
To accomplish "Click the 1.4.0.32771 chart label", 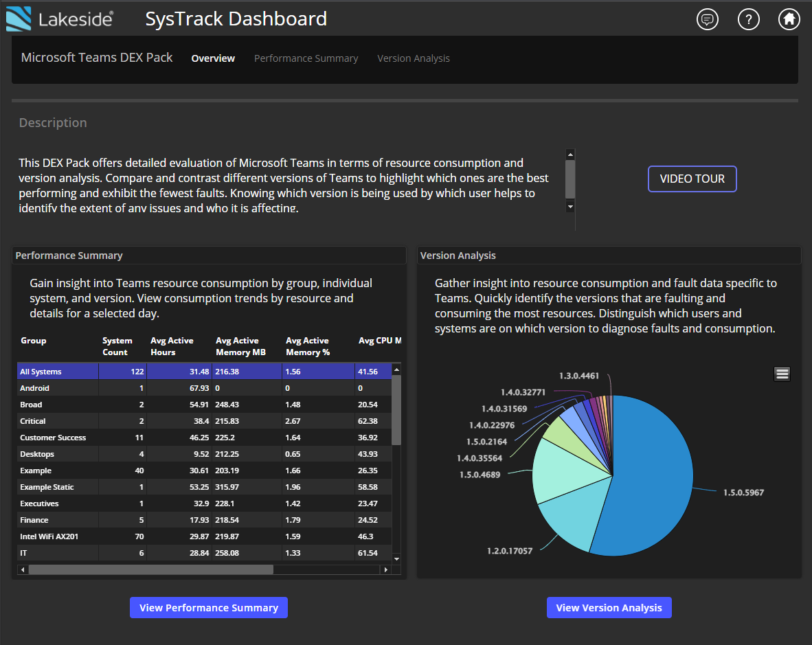I will (523, 392).
